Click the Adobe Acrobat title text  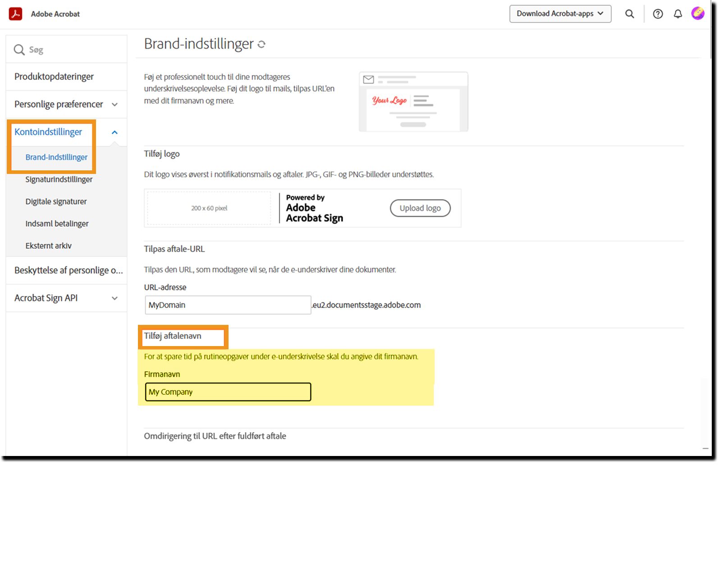pyautogui.click(x=55, y=14)
